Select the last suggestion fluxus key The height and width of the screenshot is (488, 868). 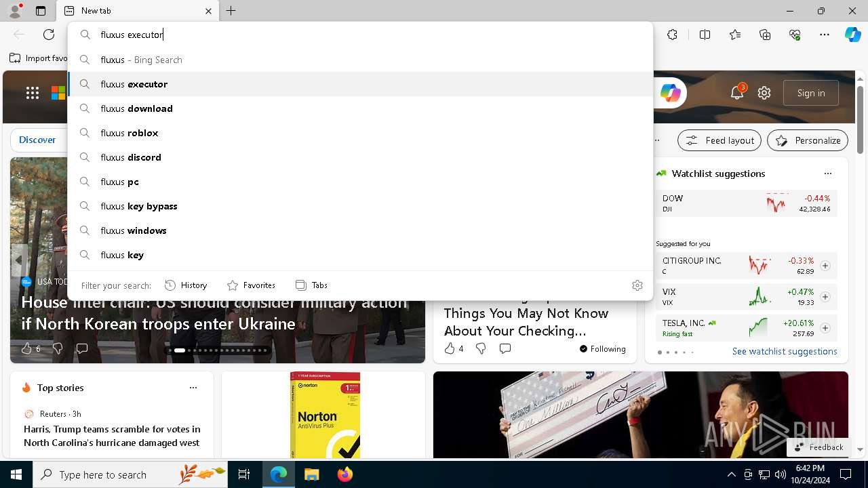point(360,255)
